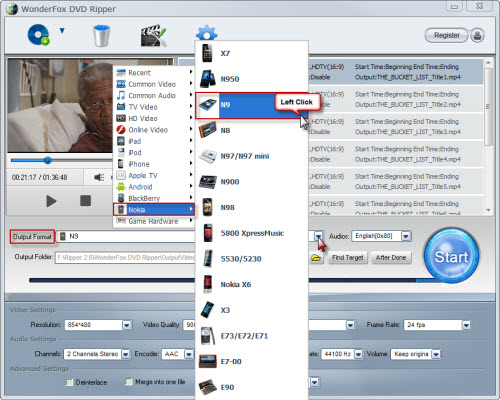This screenshot has width=500, height=400.
Task: Click the trash bin Clear icon
Action: [x=101, y=35]
